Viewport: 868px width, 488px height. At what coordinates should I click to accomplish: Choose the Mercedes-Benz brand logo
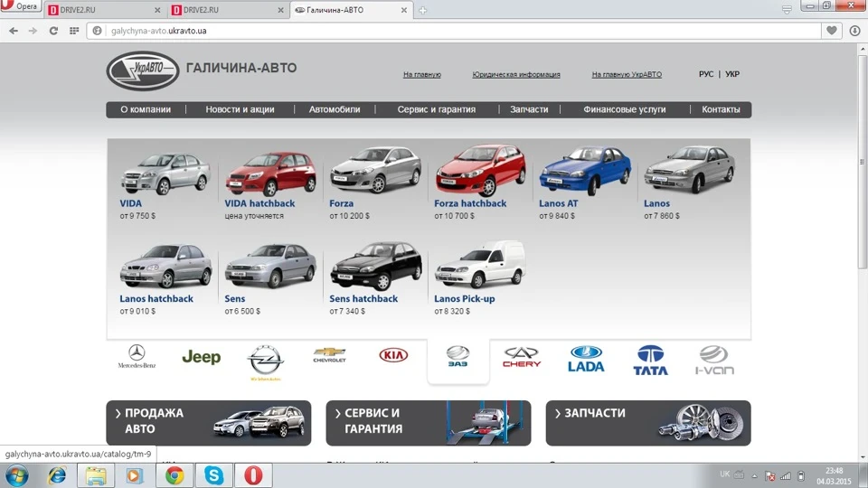(x=137, y=357)
